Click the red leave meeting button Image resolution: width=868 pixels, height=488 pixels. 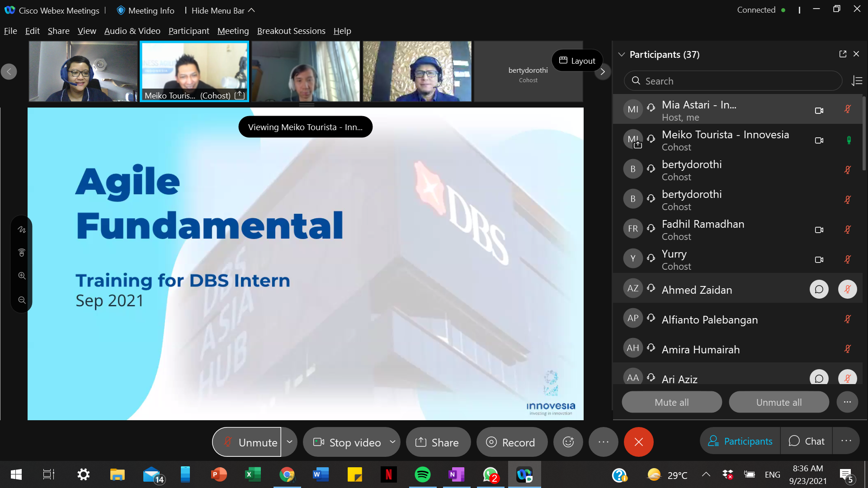(638, 442)
